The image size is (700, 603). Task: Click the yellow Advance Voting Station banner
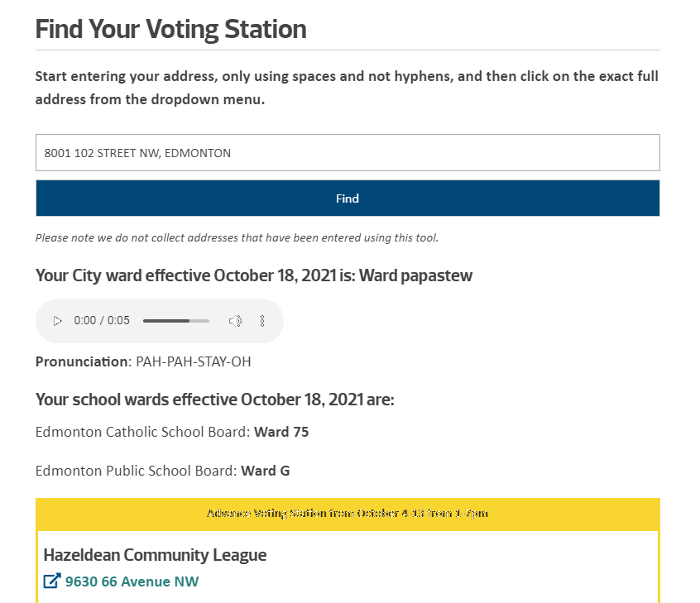click(348, 514)
